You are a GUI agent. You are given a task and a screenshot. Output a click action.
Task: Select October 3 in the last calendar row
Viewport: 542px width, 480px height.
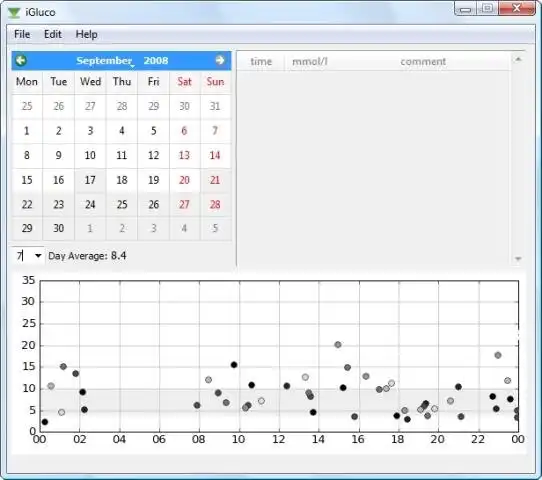coord(153,228)
